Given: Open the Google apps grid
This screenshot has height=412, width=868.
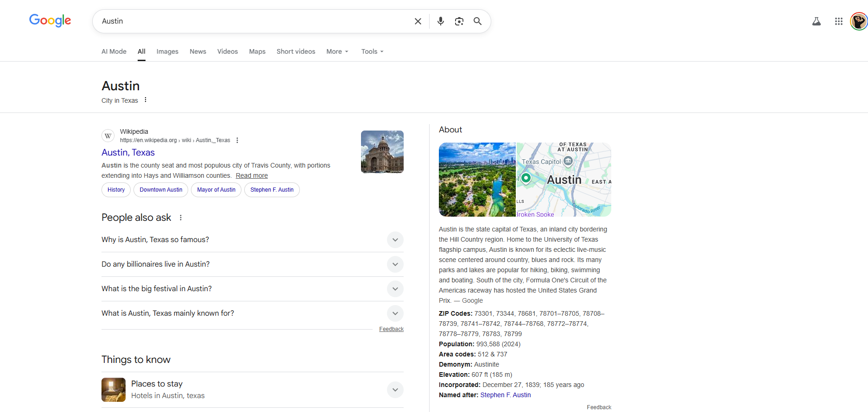Looking at the screenshot, I should coord(838,21).
